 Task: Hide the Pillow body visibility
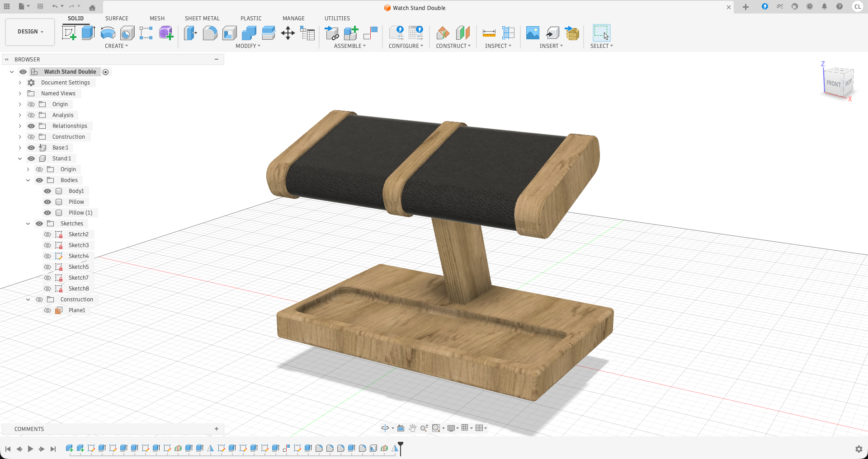(x=47, y=202)
